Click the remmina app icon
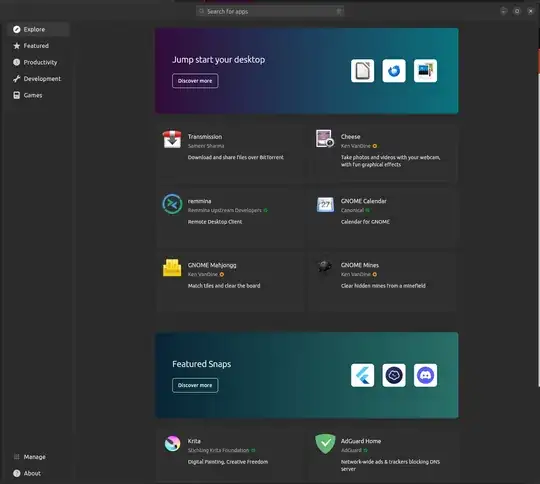Image resolution: width=540 pixels, height=484 pixels. (x=172, y=204)
